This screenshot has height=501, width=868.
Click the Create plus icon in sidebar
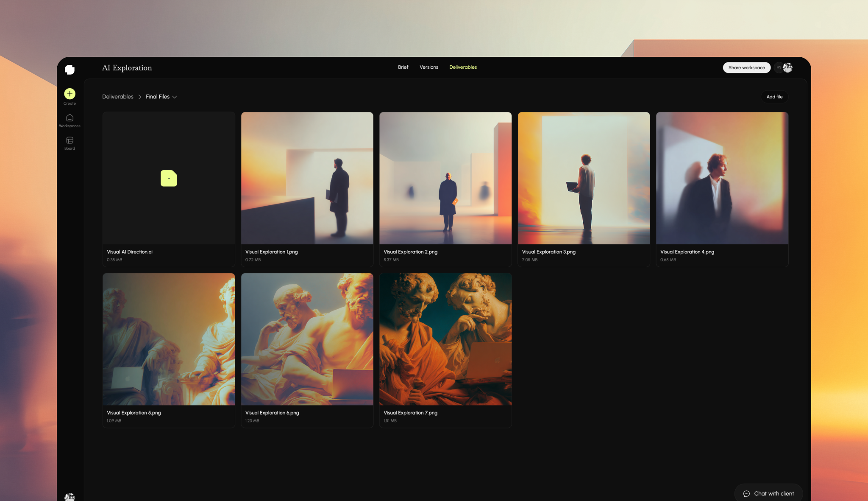[70, 94]
